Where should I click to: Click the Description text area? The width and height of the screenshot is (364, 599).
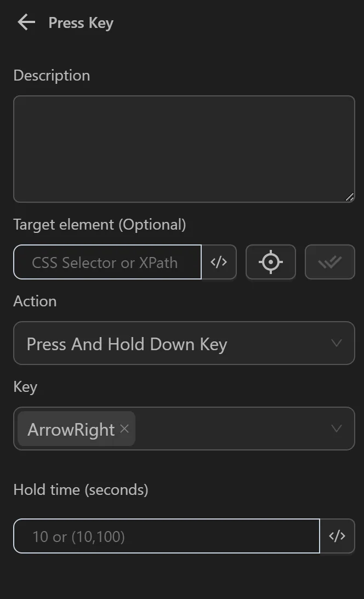184,148
